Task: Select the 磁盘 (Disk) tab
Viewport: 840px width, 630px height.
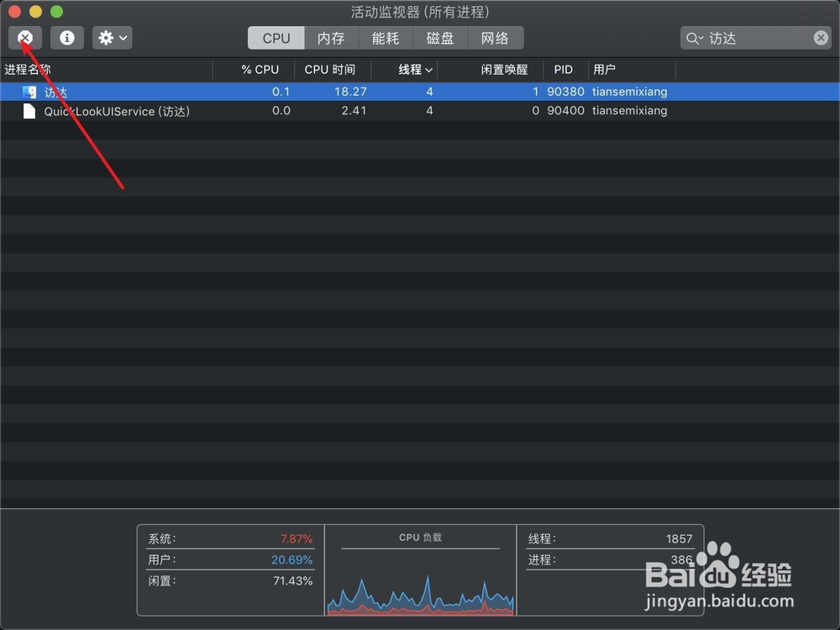Action: (x=440, y=37)
